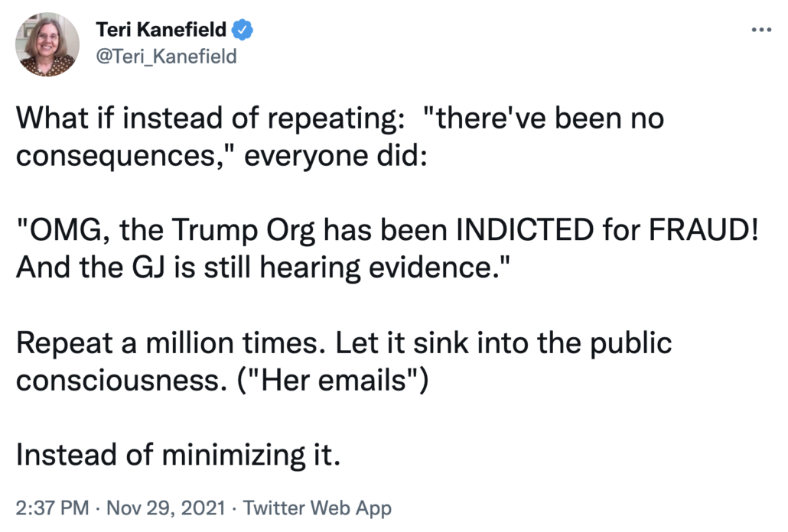The height and width of the screenshot is (532, 788).
Task: Open Teri Kanefield's profile avatar photo
Action: pyautogui.click(x=47, y=44)
